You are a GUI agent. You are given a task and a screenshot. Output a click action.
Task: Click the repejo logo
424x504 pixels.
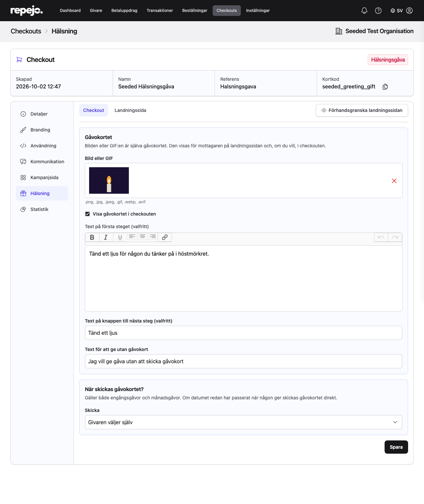click(26, 11)
